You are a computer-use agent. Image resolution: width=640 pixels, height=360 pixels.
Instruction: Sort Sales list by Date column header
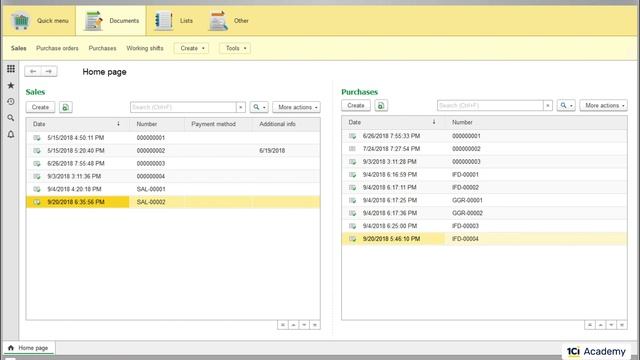pos(78,124)
